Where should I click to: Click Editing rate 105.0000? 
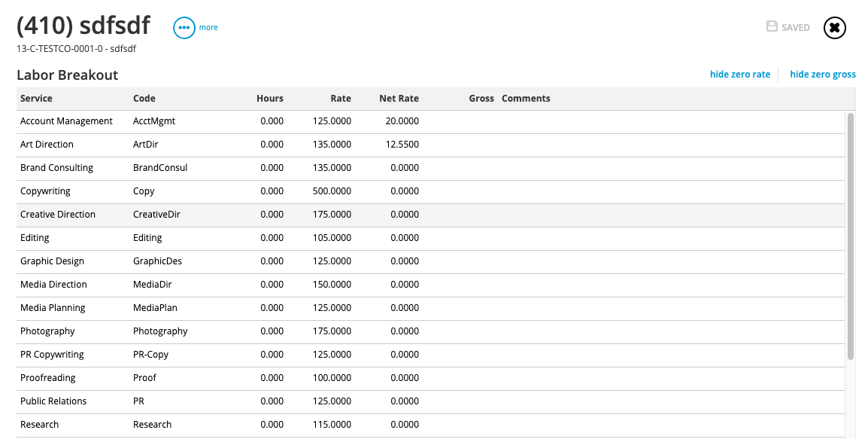pos(332,238)
